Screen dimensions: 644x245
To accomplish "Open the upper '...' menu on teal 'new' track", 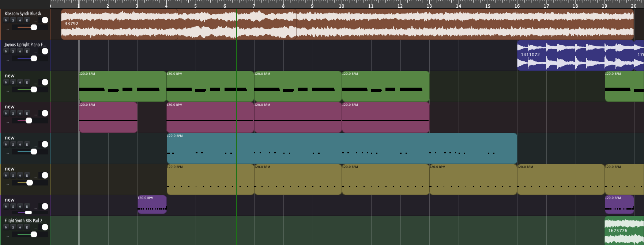I will tap(35, 145).
